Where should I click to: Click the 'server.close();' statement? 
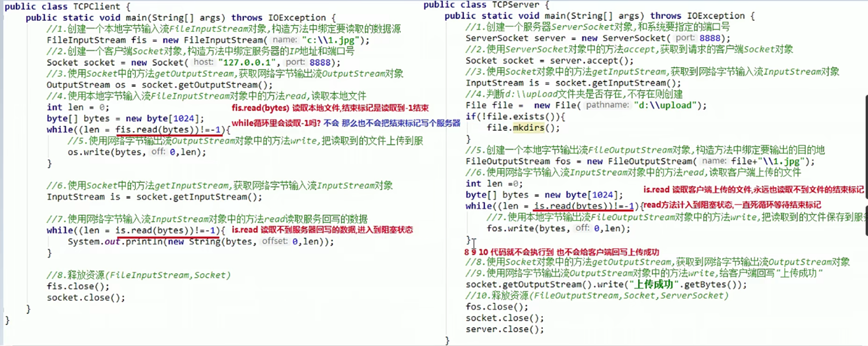tap(505, 330)
